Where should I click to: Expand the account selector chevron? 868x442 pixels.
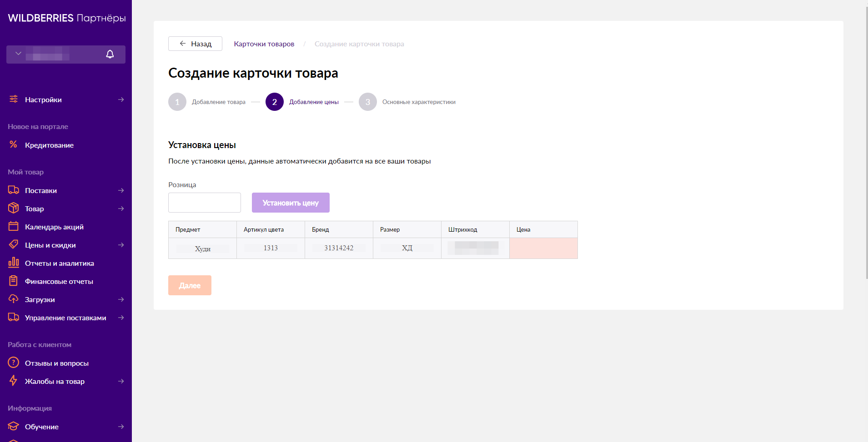tap(18, 54)
